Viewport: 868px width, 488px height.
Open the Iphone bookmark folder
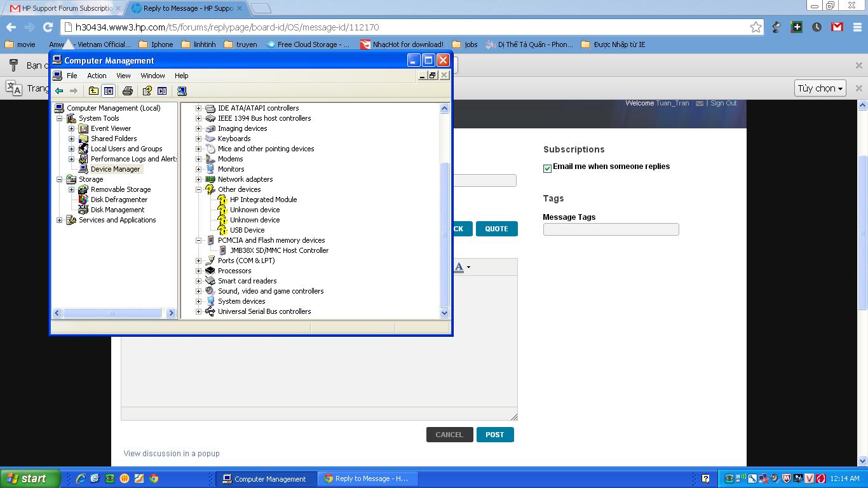[156, 44]
